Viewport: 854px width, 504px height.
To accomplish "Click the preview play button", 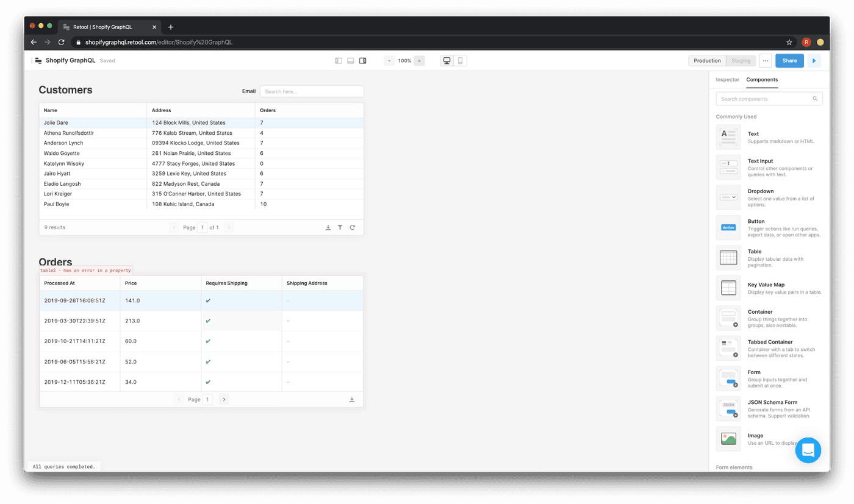I will pos(814,61).
